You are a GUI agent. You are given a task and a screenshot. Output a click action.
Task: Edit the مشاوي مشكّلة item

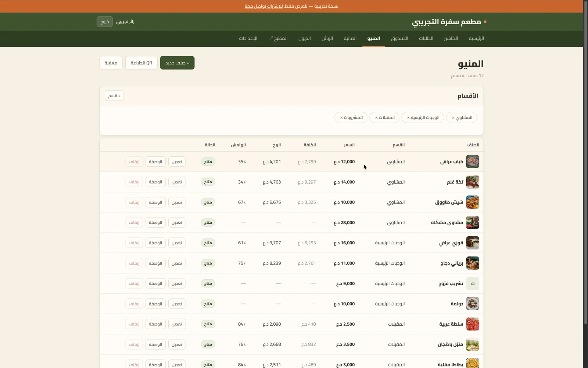click(x=177, y=223)
